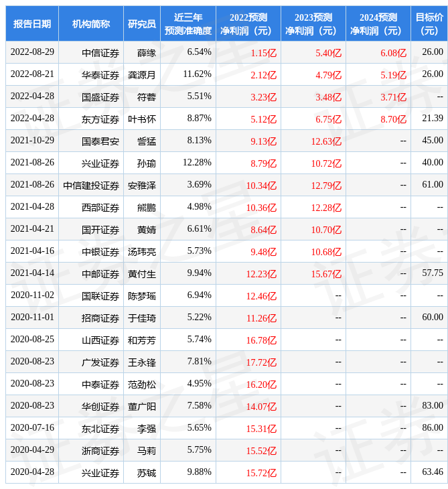This screenshot has height=489, width=448.
Task: Click researcher name 陈梦瑶
Action: [142, 296]
